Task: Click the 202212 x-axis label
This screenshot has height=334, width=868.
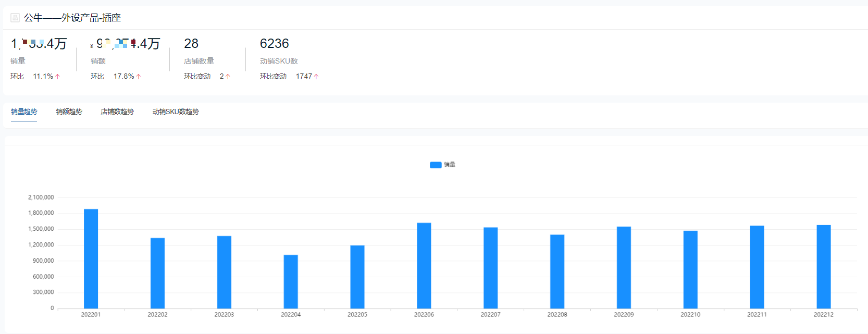Action: (x=824, y=315)
